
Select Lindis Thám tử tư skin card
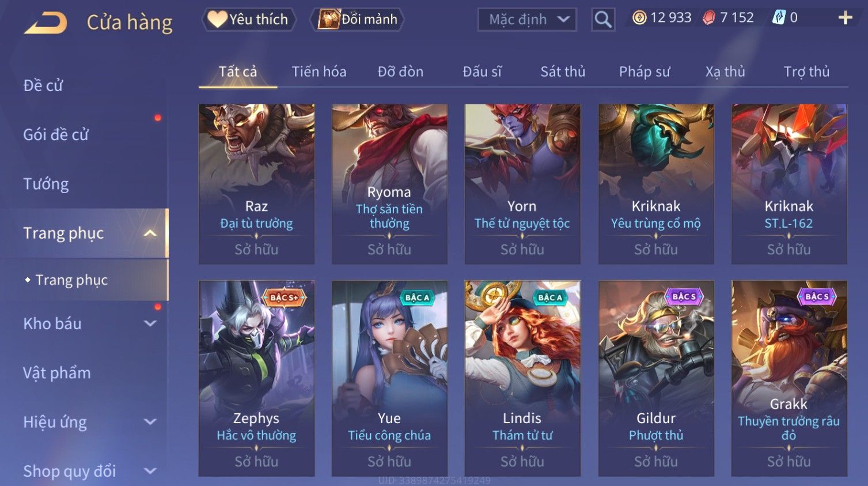(522, 378)
